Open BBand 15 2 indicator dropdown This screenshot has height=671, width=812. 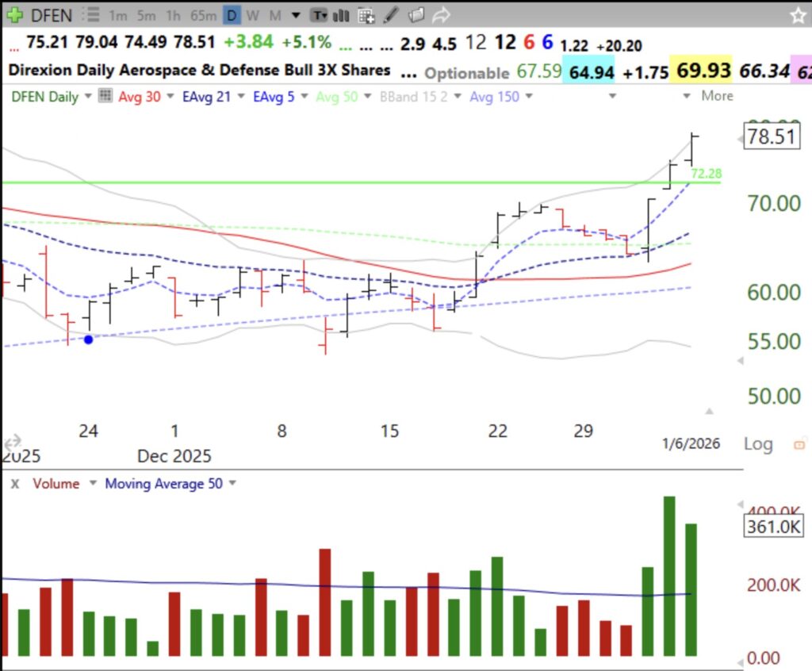(x=458, y=96)
